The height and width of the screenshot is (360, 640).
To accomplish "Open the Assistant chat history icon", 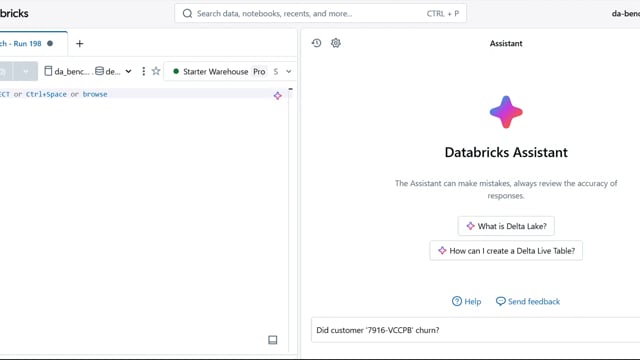I will (316, 43).
